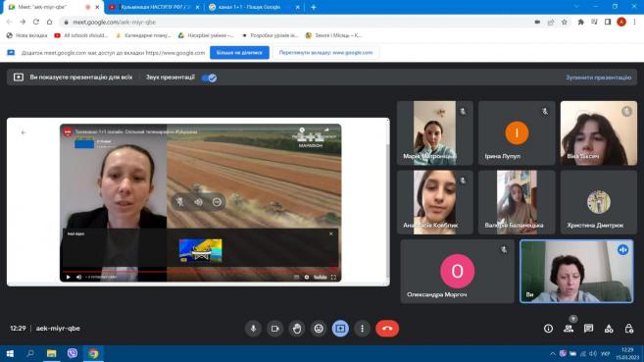Click the present screen button

[x=340, y=329]
